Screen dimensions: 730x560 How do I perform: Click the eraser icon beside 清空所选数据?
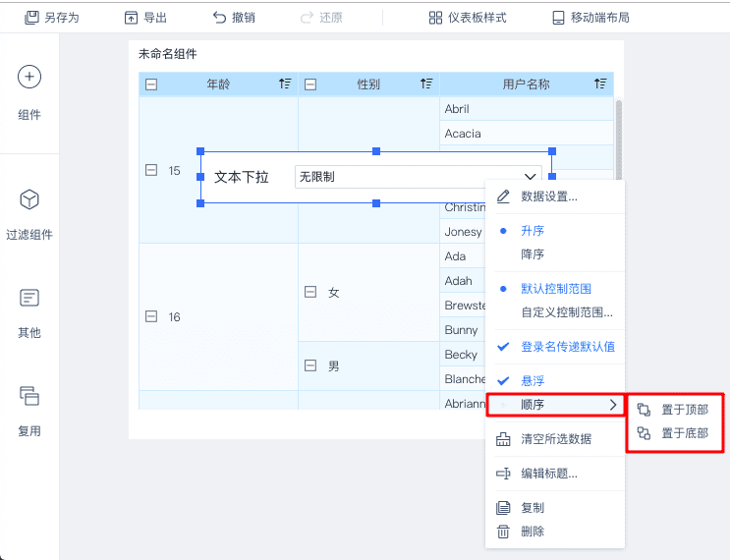pos(503,439)
